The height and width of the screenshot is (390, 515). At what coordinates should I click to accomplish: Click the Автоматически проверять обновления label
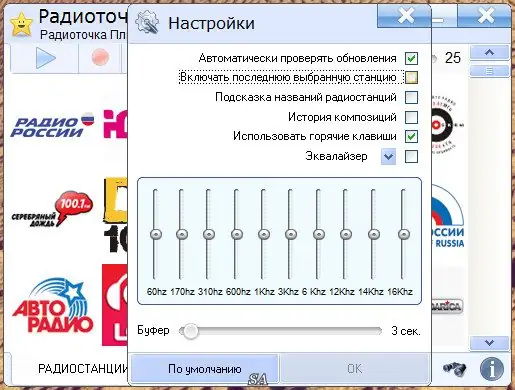pos(297,58)
